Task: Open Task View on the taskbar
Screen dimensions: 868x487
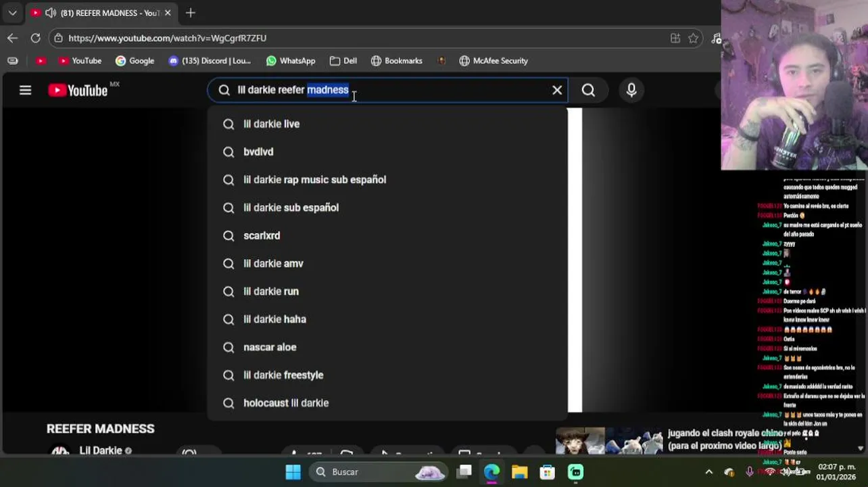Action: (x=464, y=471)
